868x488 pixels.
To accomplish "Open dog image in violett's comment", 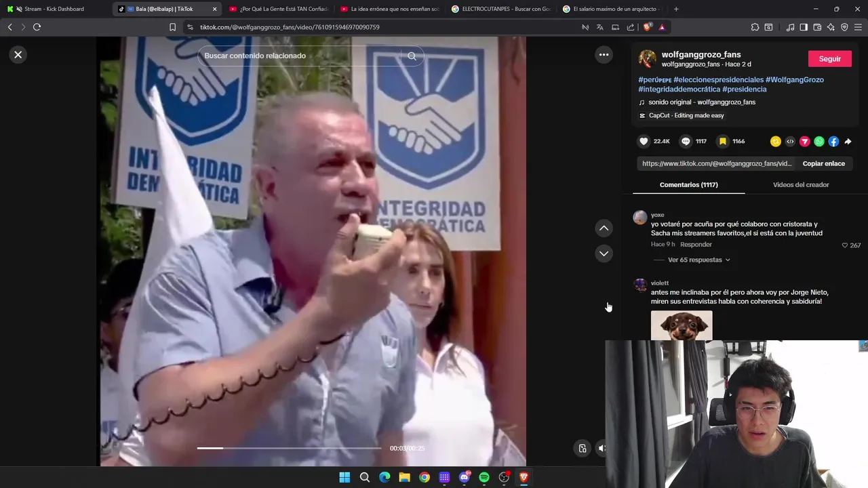I will tap(682, 325).
